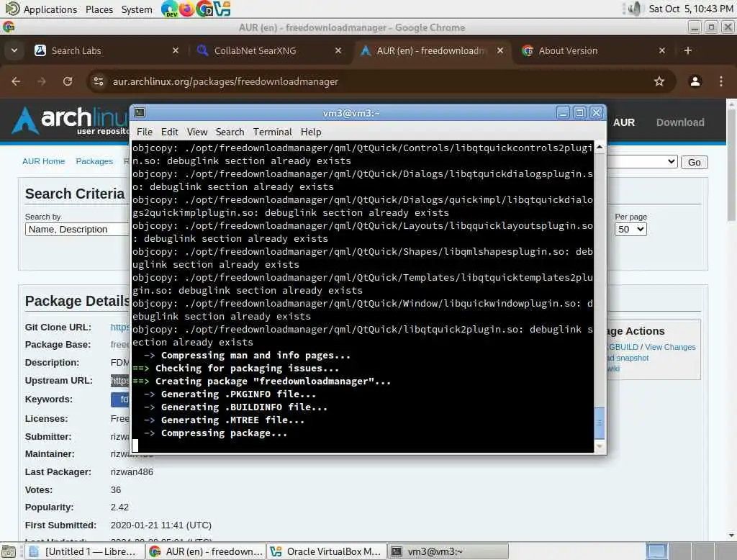Open terminal Edit menu

pyautogui.click(x=169, y=132)
